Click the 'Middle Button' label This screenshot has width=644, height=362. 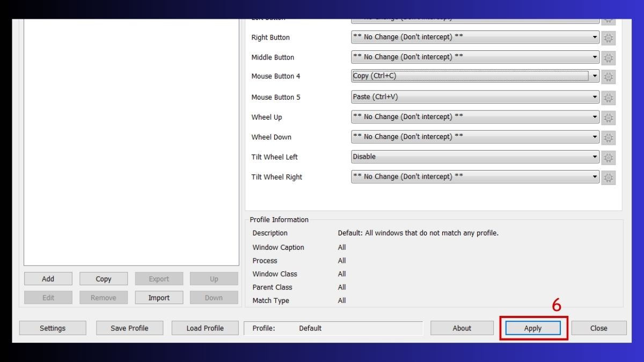point(273,57)
